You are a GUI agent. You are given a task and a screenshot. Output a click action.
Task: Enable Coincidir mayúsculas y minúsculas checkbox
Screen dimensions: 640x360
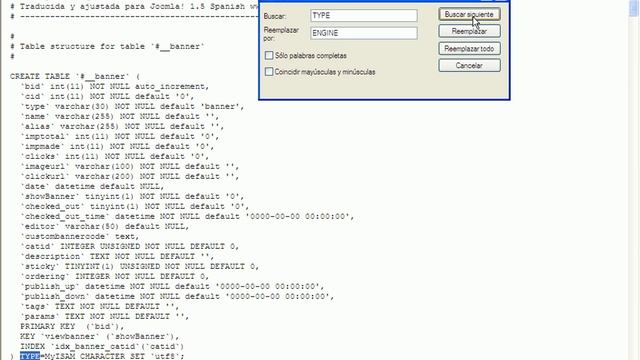click(269, 72)
